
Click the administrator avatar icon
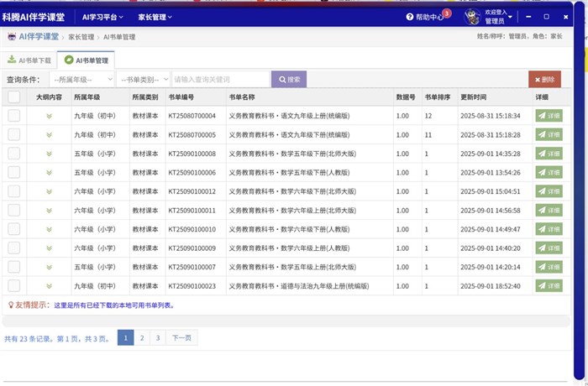point(472,17)
